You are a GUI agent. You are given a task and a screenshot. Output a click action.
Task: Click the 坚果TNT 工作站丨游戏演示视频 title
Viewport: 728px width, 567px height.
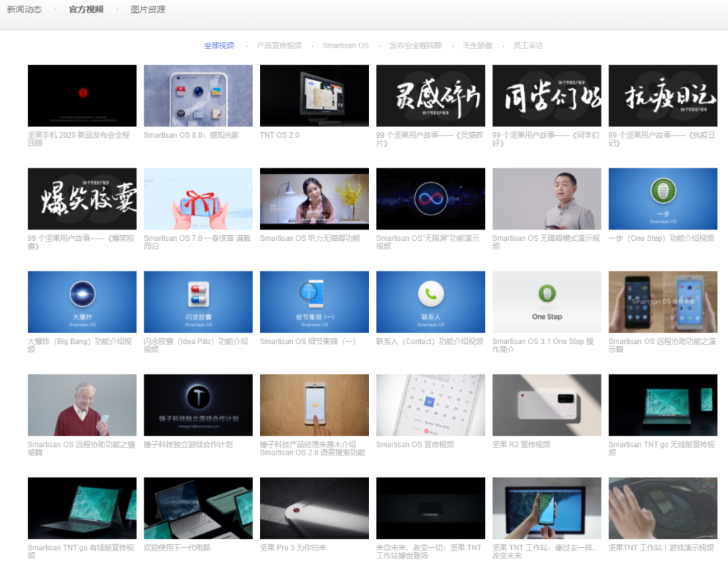pyautogui.click(x=661, y=548)
